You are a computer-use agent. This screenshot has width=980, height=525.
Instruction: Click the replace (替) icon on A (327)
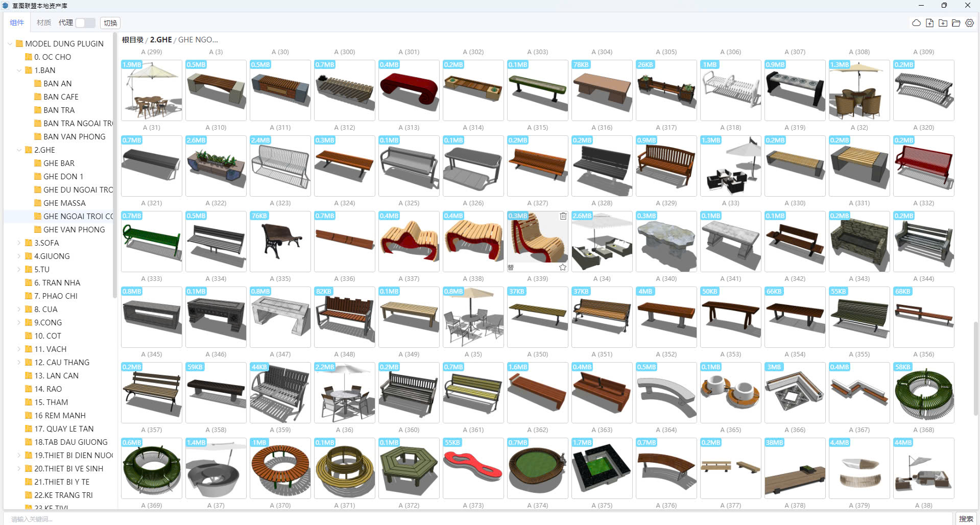pos(511,267)
